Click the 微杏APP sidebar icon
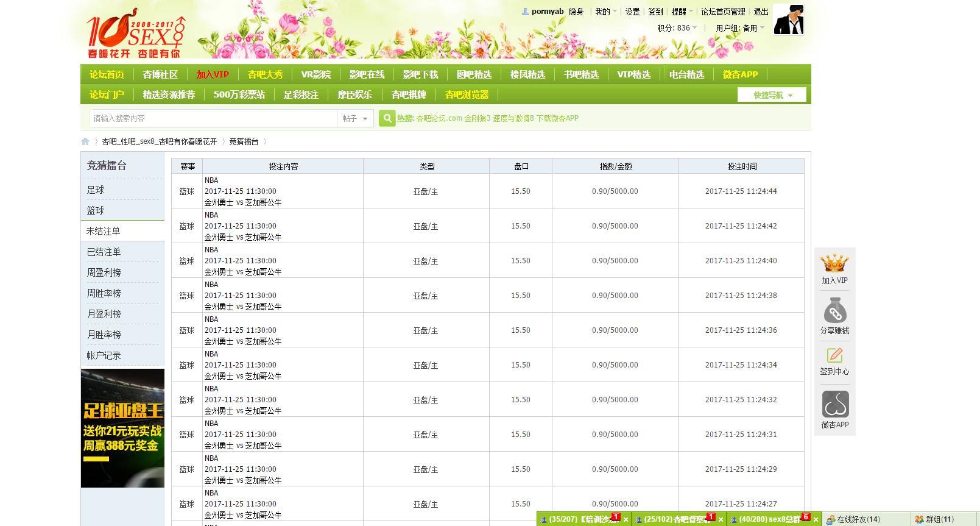The height and width of the screenshot is (526, 980). tap(834, 405)
